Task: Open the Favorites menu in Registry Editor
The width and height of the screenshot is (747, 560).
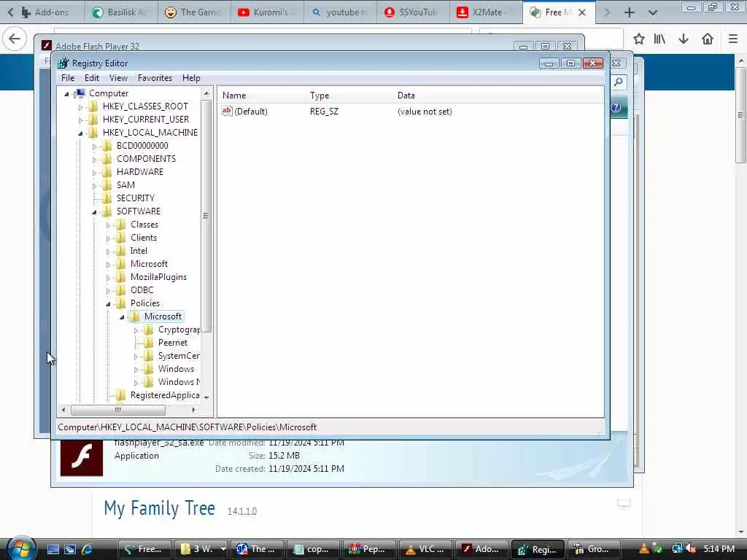Action: pos(155,77)
